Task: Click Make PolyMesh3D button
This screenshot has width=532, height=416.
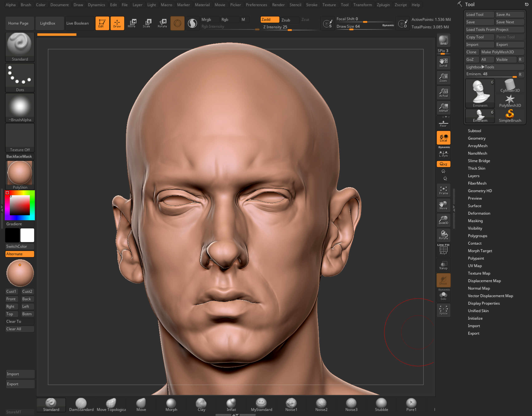Action: pos(497,52)
